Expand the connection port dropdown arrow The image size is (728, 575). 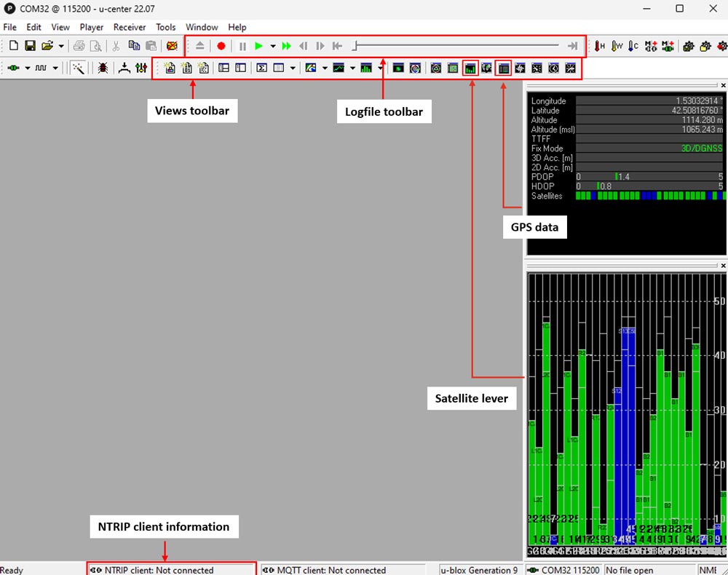click(x=27, y=68)
